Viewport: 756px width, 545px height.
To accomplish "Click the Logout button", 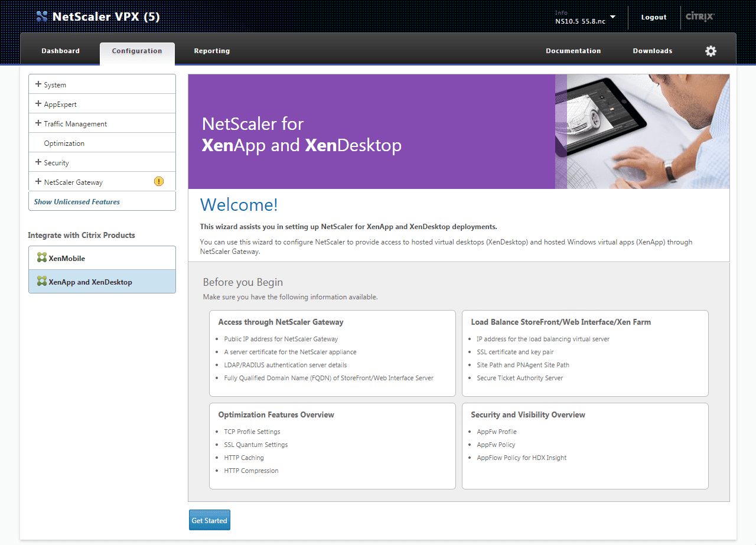I will click(653, 17).
